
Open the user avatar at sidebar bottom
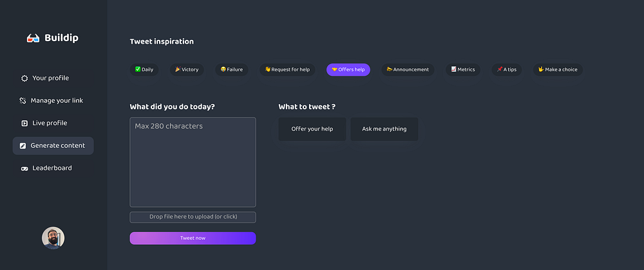click(53, 238)
